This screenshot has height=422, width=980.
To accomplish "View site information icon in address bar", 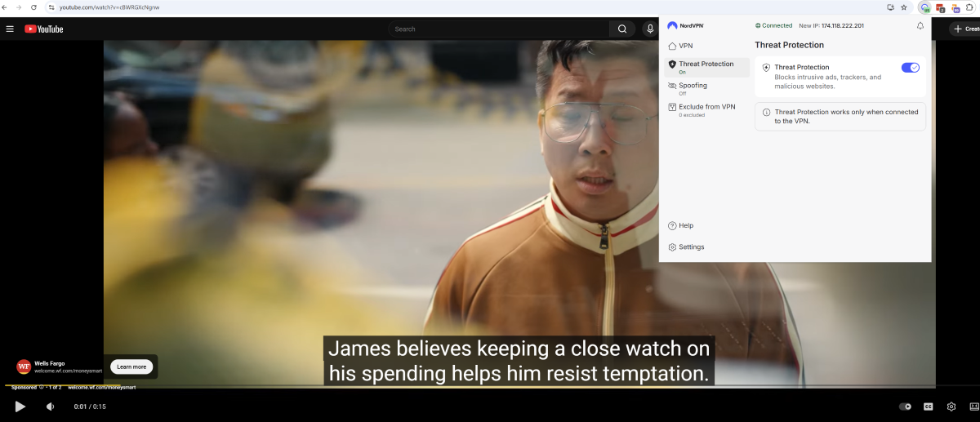I will (51, 7).
